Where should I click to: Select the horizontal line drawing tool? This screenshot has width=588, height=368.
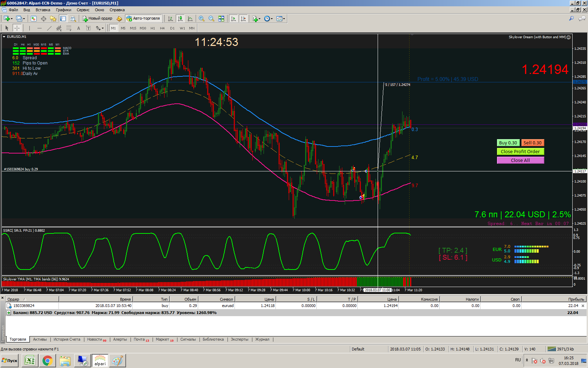39,28
